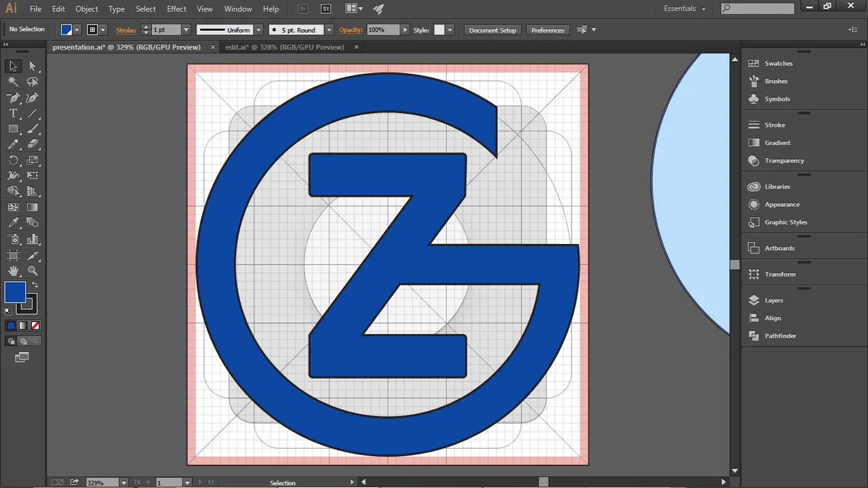Select the Eraser tool
This screenshot has height=488, width=868.
[x=33, y=144]
